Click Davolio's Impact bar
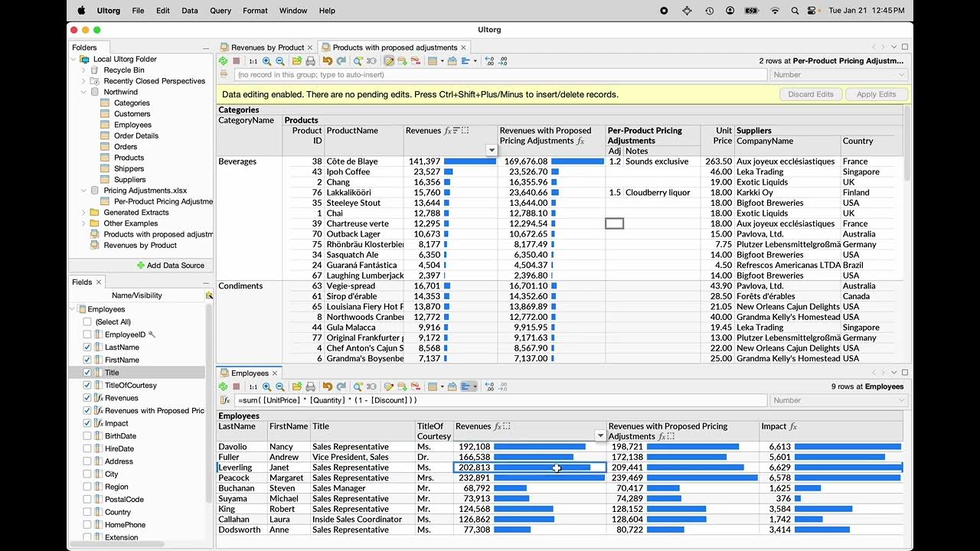The image size is (980, 551). point(848,446)
